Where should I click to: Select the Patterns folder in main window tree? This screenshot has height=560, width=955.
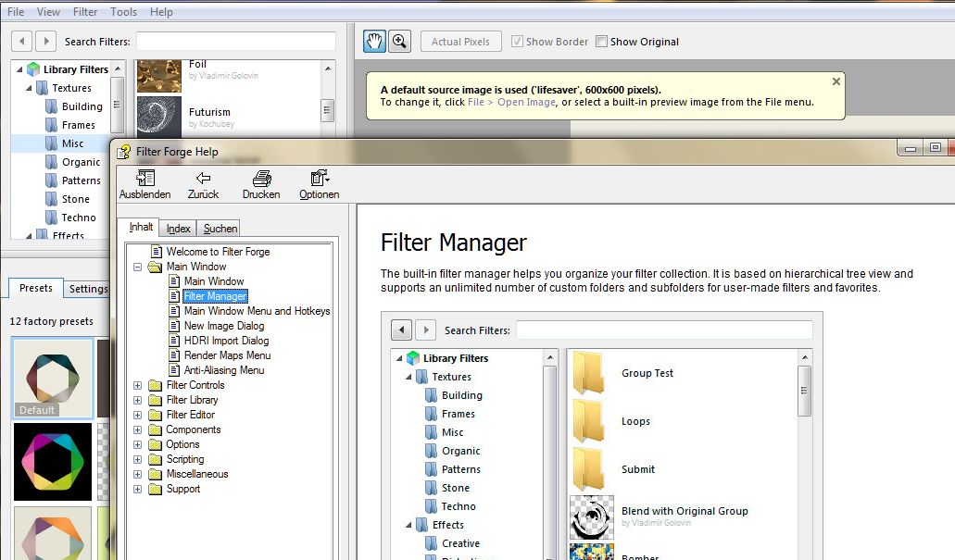pyautogui.click(x=73, y=180)
